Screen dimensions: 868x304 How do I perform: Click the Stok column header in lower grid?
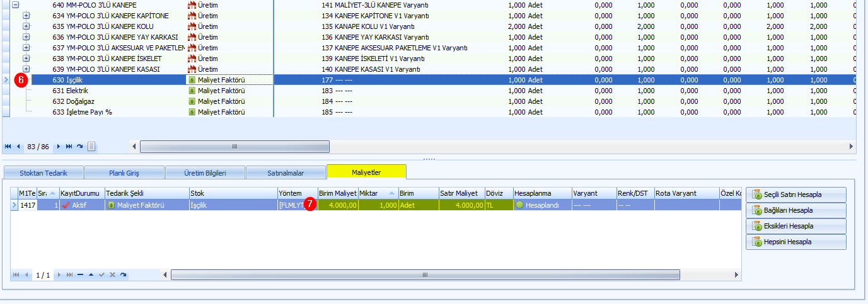click(x=233, y=193)
